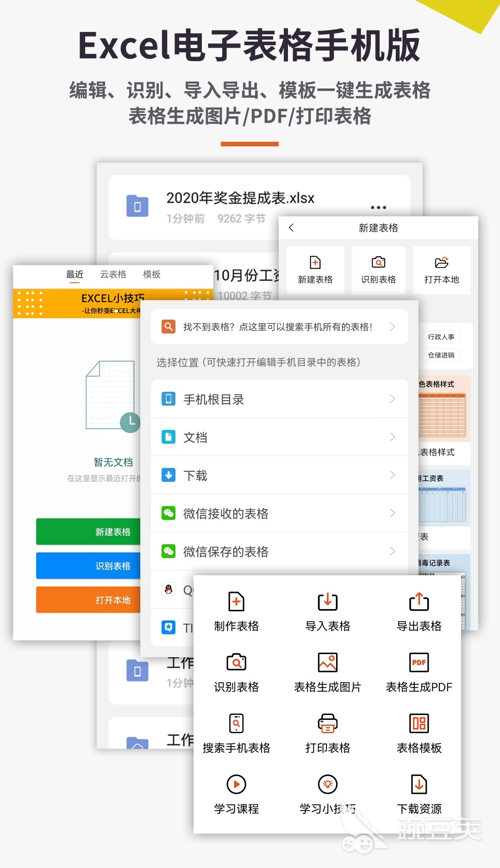Open the file named 2020年奖金提成表.xlsx

pos(240,198)
